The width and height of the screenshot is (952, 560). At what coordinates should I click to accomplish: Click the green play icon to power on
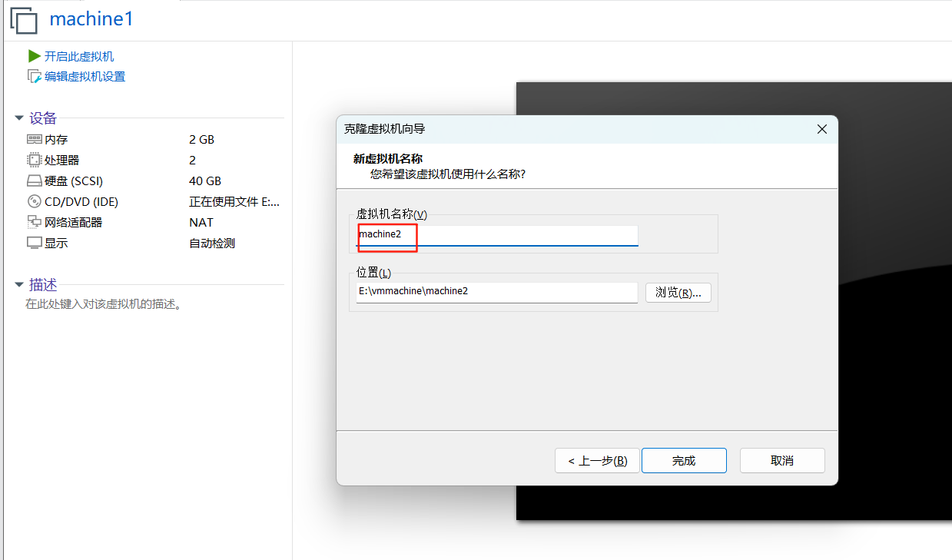click(34, 56)
